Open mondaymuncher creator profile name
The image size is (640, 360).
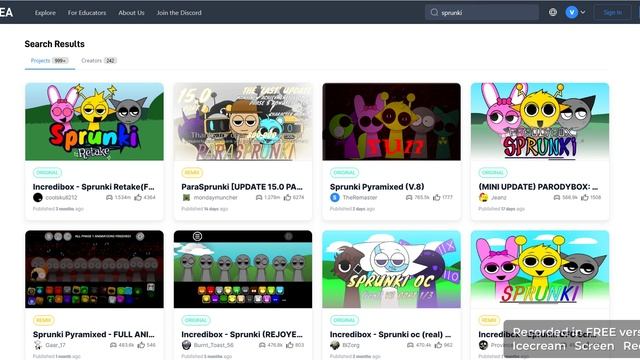(x=216, y=198)
